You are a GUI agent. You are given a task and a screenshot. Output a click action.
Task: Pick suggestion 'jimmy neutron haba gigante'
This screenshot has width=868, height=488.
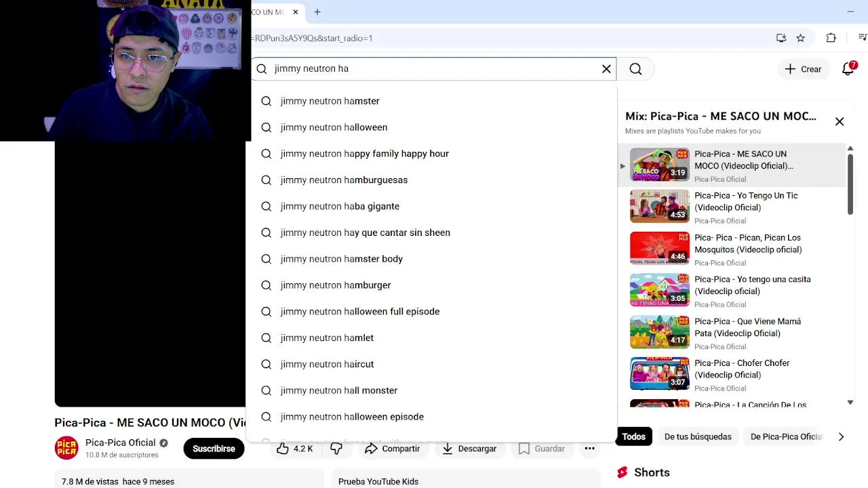(x=432, y=207)
